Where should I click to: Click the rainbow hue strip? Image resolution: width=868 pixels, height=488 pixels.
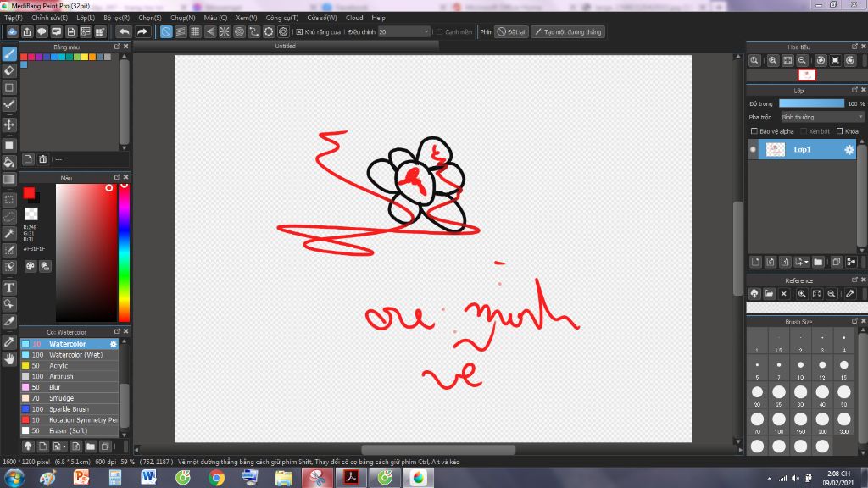point(124,252)
